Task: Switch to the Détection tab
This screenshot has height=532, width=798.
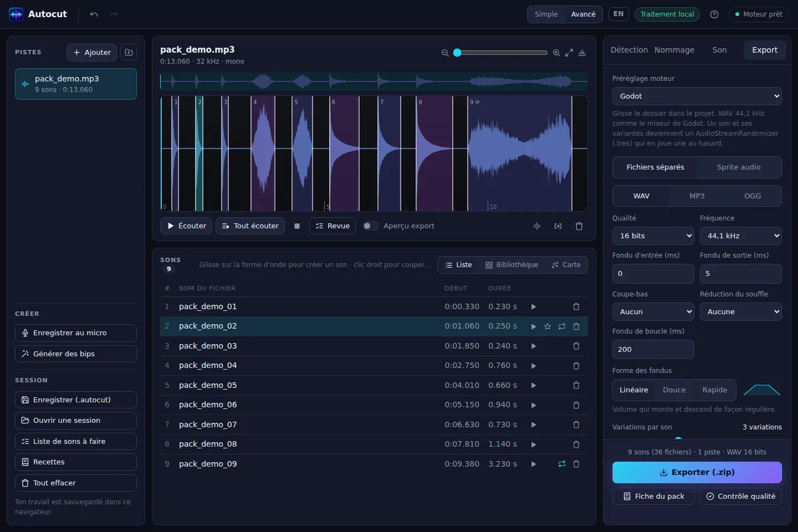Action: 629,50
